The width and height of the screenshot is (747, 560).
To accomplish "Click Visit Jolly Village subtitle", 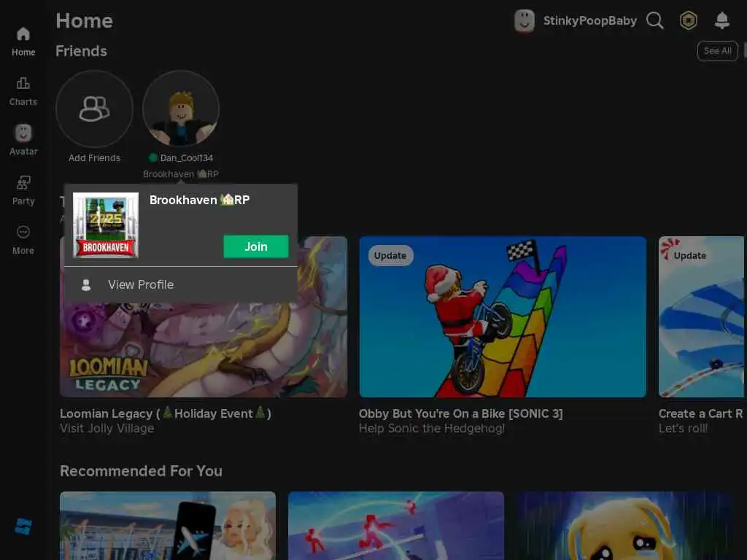I will pyautogui.click(x=107, y=428).
